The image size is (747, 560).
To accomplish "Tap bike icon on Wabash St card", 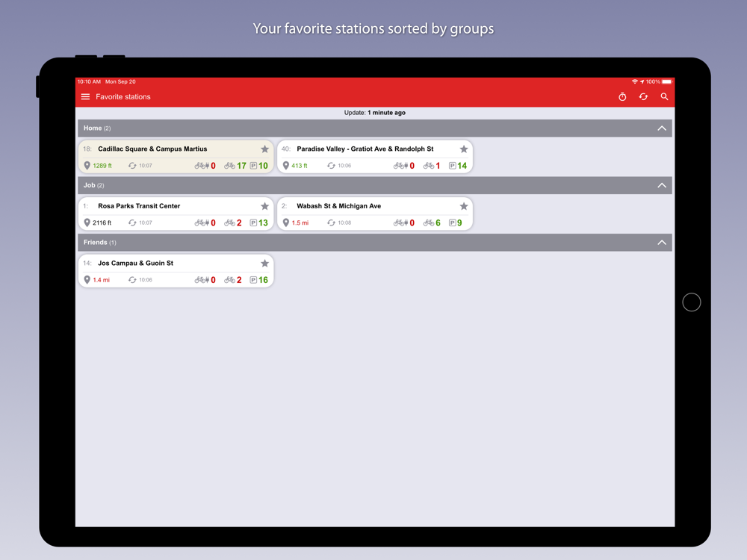I will (x=429, y=223).
